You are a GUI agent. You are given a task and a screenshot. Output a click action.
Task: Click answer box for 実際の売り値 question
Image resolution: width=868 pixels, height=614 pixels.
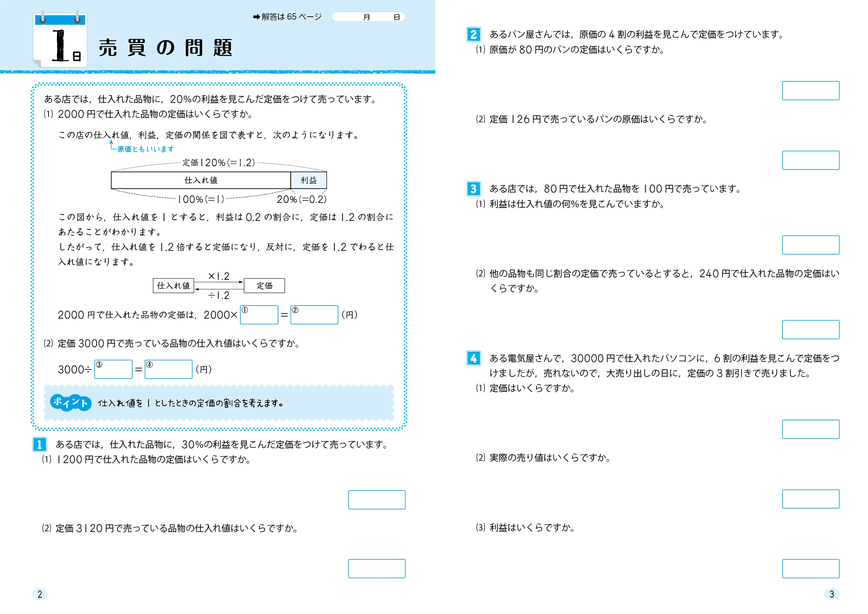pyautogui.click(x=811, y=499)
